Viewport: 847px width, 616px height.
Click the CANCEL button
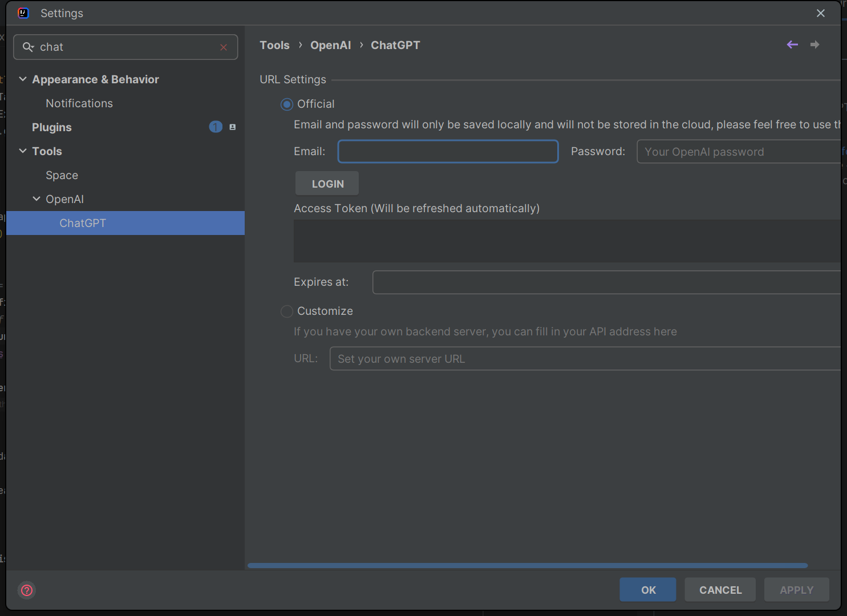[x=720, y=590]
